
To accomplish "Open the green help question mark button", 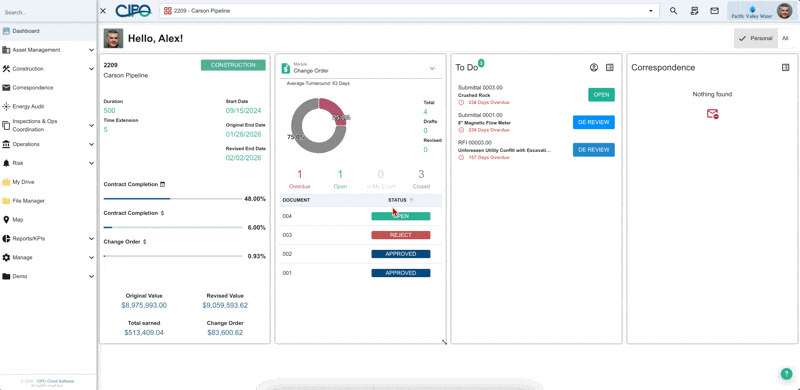I will (x=787, y=374).
